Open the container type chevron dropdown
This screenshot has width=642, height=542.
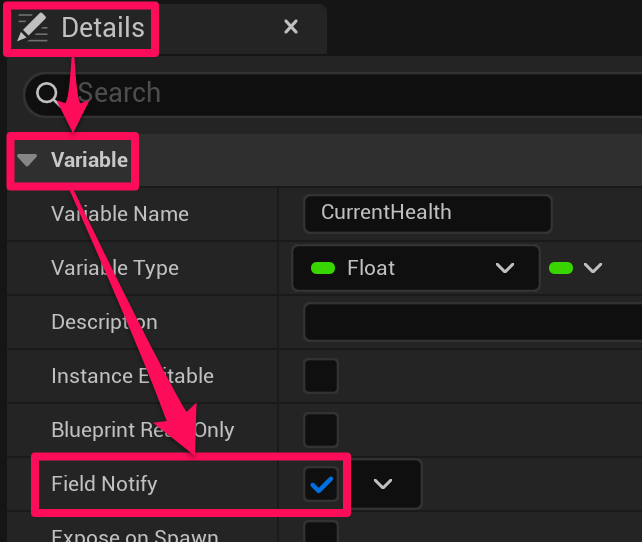(593, 268)
